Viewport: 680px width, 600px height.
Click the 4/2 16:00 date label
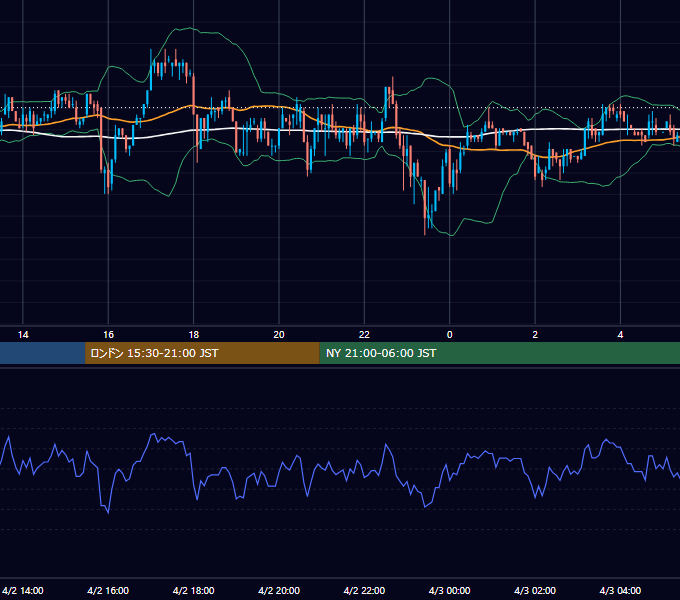point(108,591)
